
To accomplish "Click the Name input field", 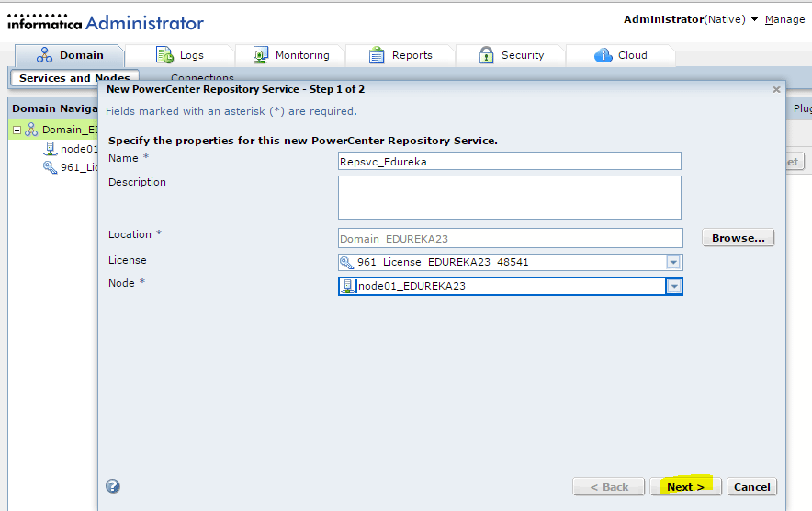I will point(510,162).
